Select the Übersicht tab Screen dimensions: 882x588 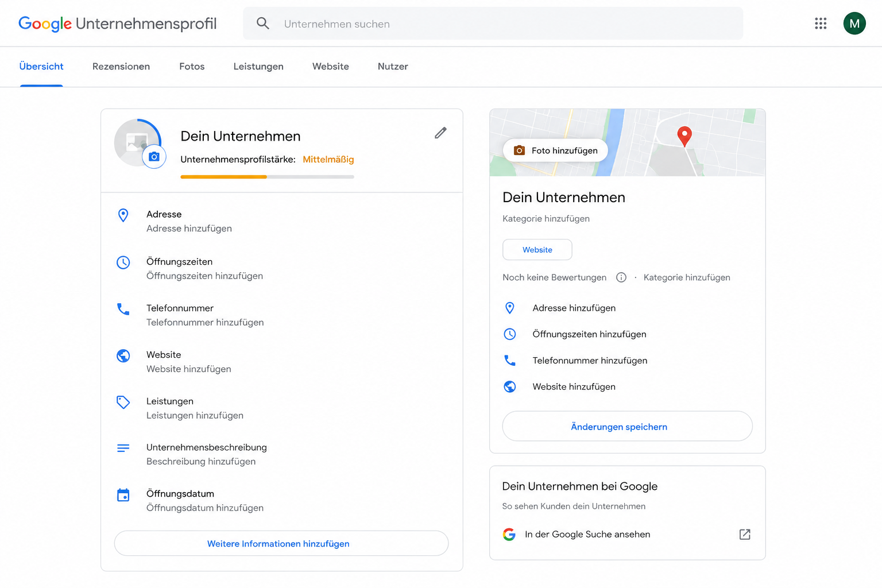(x=41, y=67)
